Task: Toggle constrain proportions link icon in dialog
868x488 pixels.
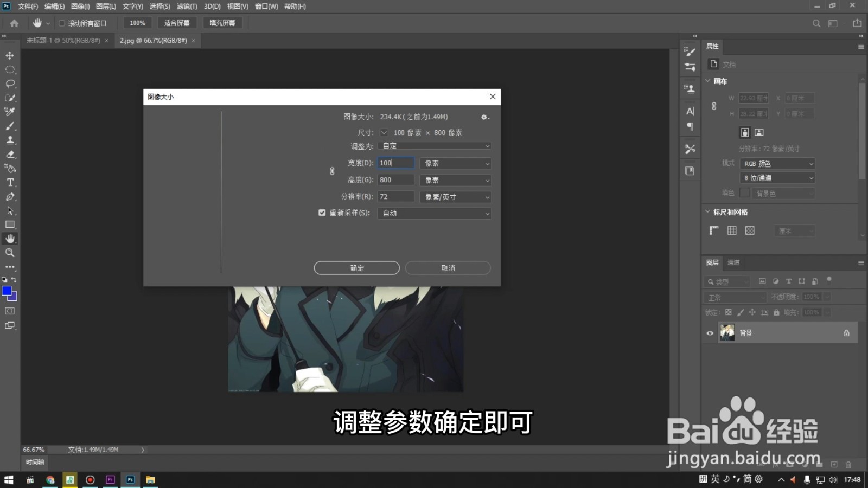Action: click(x=332, y=171)
